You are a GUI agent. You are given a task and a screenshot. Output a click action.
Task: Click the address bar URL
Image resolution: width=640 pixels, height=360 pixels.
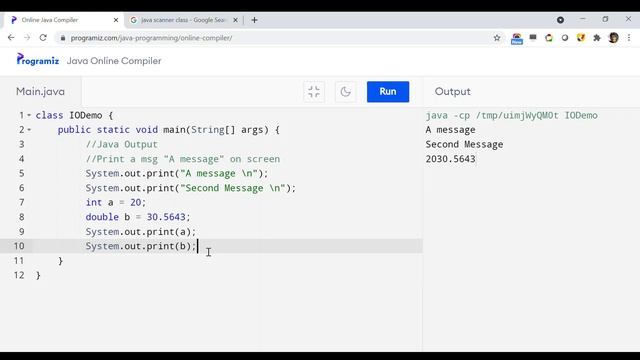click(151, 38)
